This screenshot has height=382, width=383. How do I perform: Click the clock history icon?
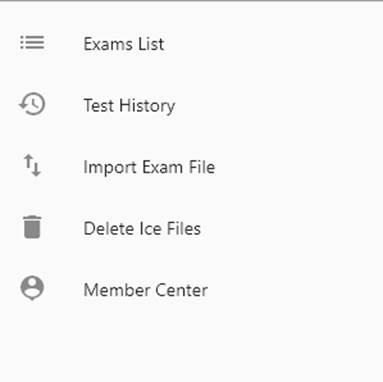pyautogui.click(x=32, y=104)
